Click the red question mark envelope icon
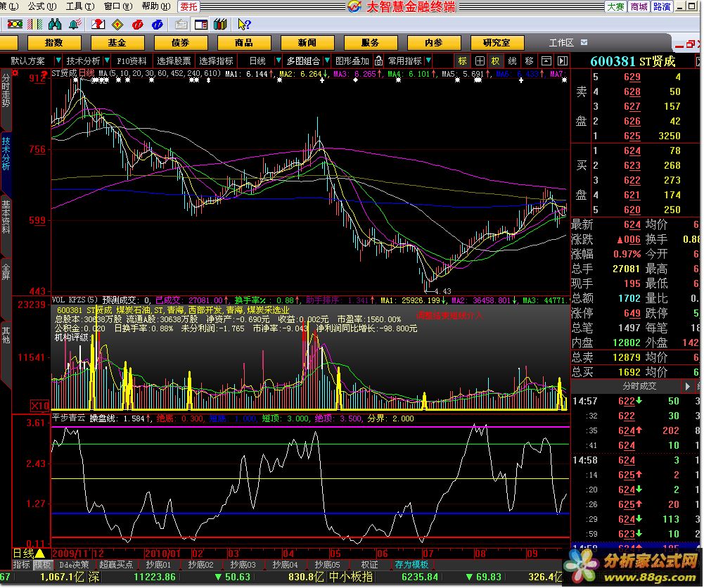704x588 pixels. click(98, 24)
